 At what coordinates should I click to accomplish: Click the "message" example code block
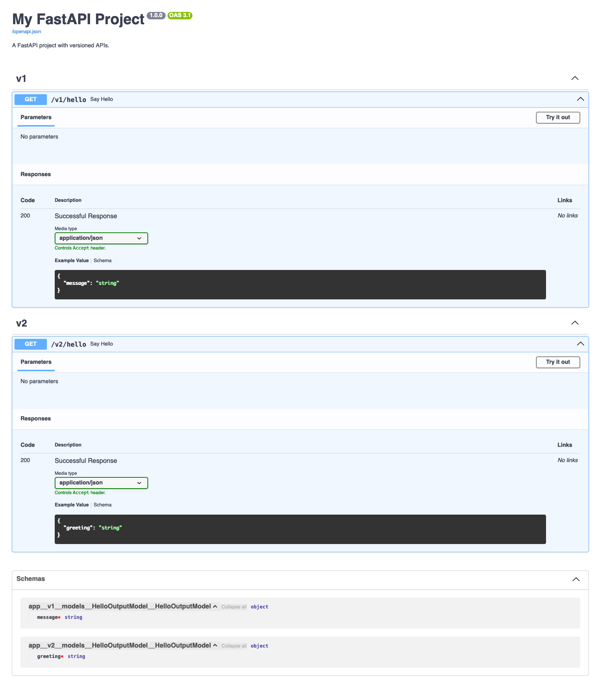pos(300,284)
